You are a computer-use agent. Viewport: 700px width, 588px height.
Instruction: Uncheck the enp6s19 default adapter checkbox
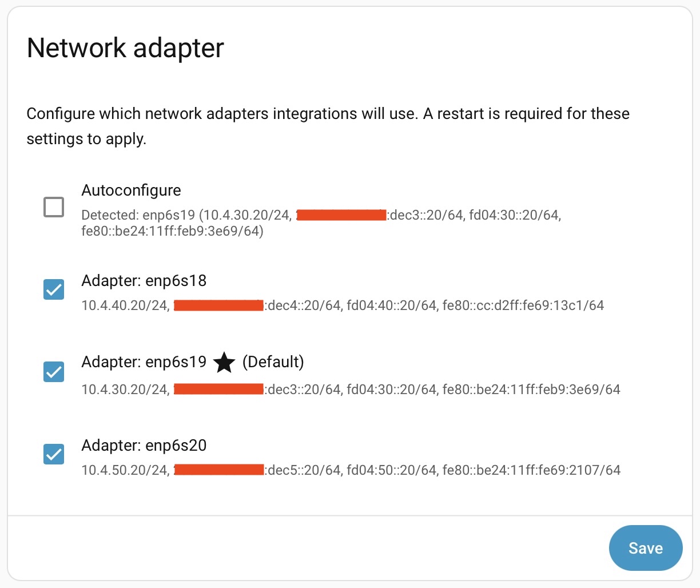coord(54,372)
